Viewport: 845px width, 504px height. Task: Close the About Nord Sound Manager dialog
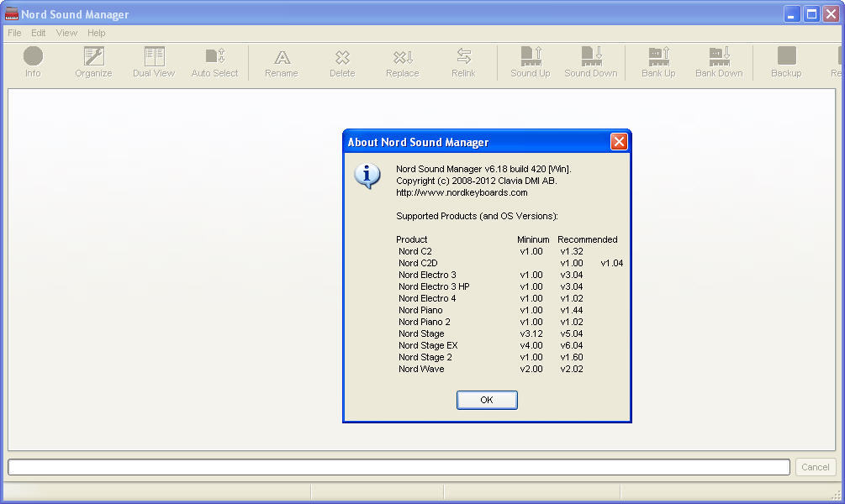pos(619,142)
